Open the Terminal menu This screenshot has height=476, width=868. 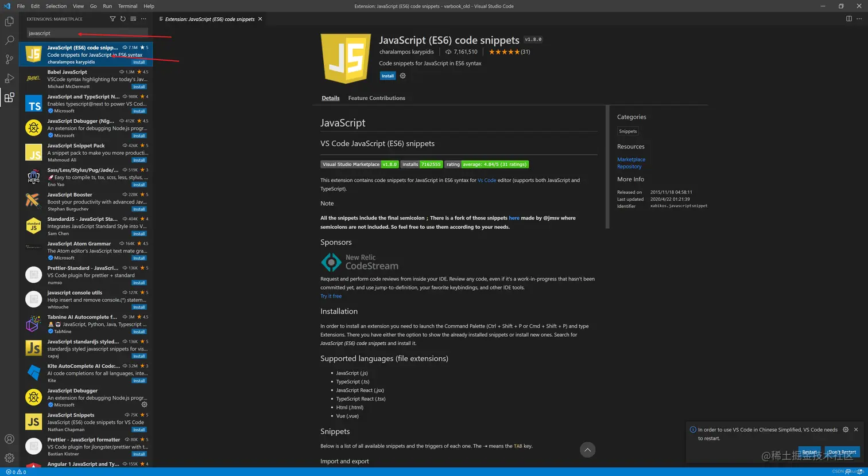point(127,6)
